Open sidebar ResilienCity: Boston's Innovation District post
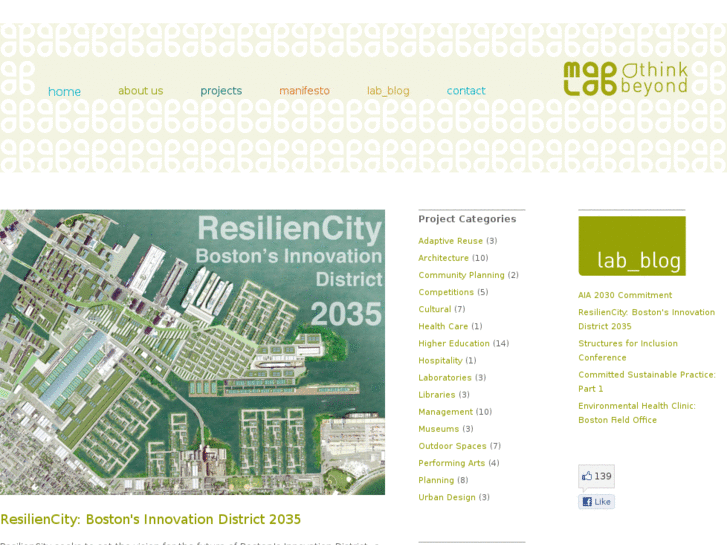Viewport: 727px width, 545px height. (x=646, y=319)
